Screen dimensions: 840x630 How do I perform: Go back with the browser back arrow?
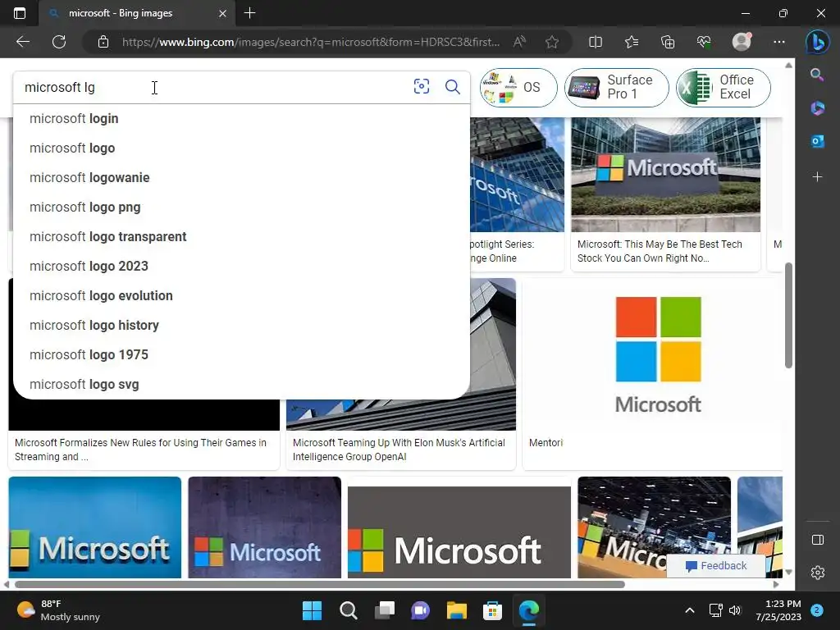coord(22,42)
